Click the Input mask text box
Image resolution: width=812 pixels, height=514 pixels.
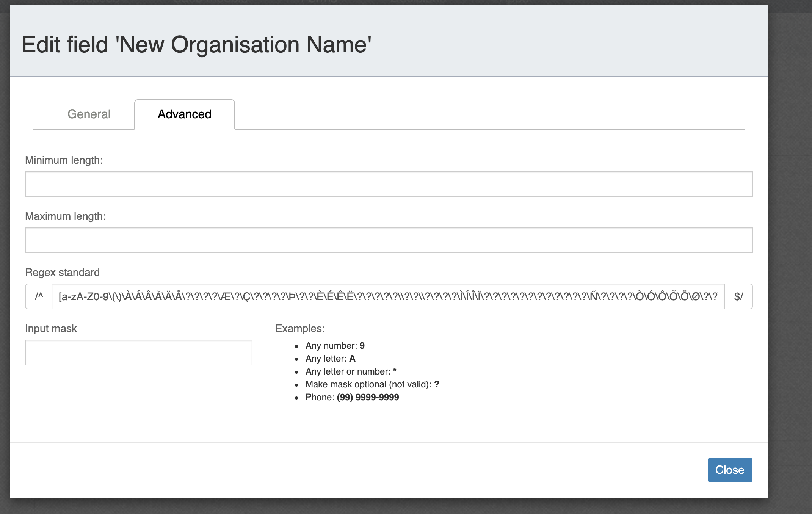pos(139,353)
